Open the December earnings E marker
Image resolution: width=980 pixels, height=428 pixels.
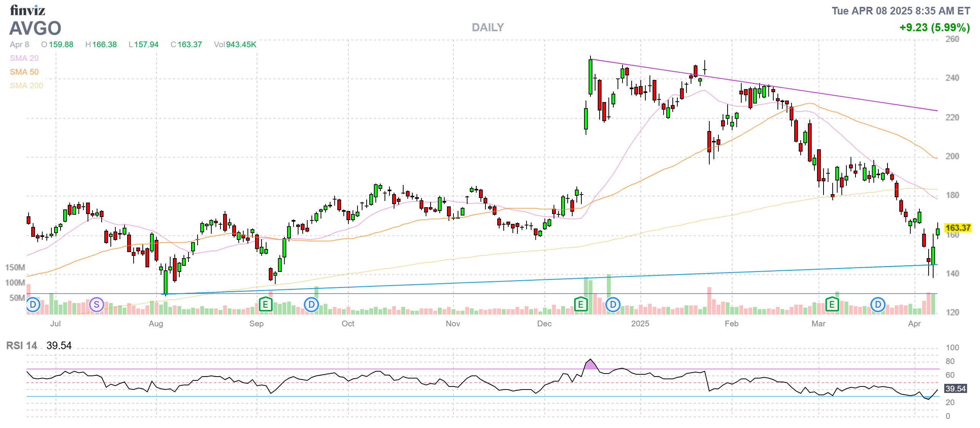pos(581,305)
